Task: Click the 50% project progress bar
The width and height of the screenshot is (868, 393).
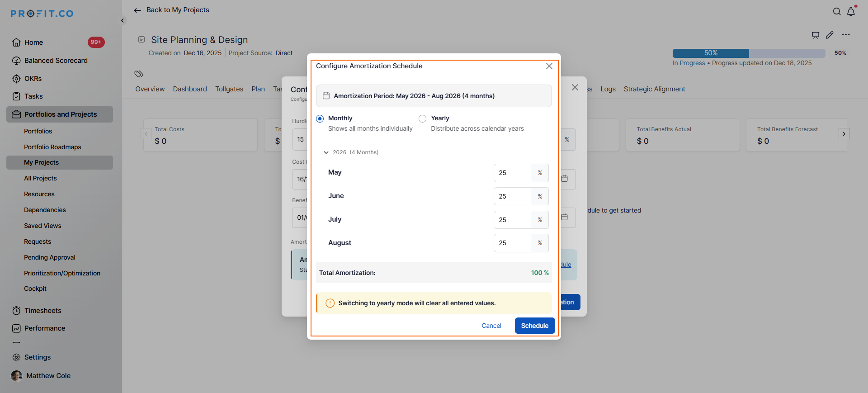Action: click(749, 53)
